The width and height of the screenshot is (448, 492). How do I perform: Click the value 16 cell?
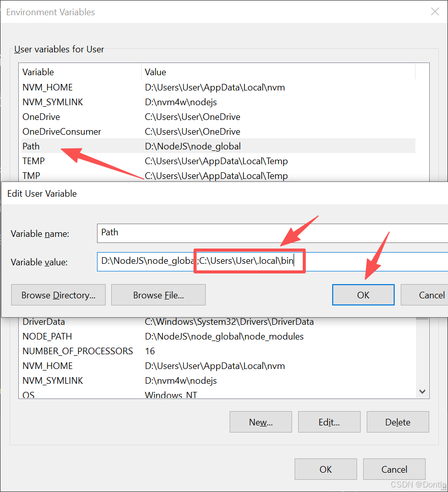pyautogui.click(x=150, y=351)
